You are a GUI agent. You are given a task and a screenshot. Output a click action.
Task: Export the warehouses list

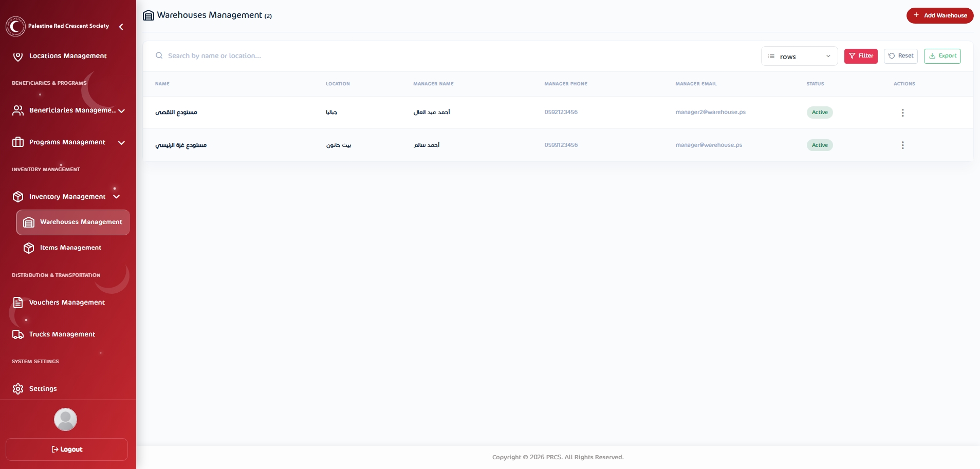pyautogui.click(x=942, y=56)
